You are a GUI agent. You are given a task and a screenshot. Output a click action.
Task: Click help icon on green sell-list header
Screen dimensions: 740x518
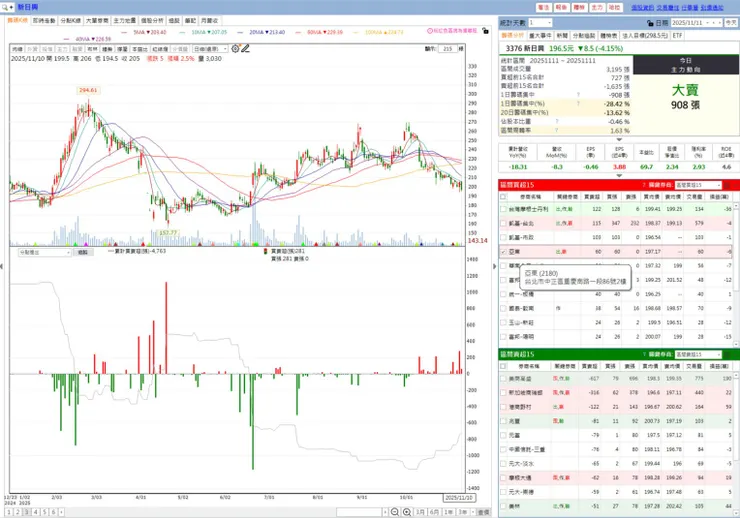coord(644,354)
